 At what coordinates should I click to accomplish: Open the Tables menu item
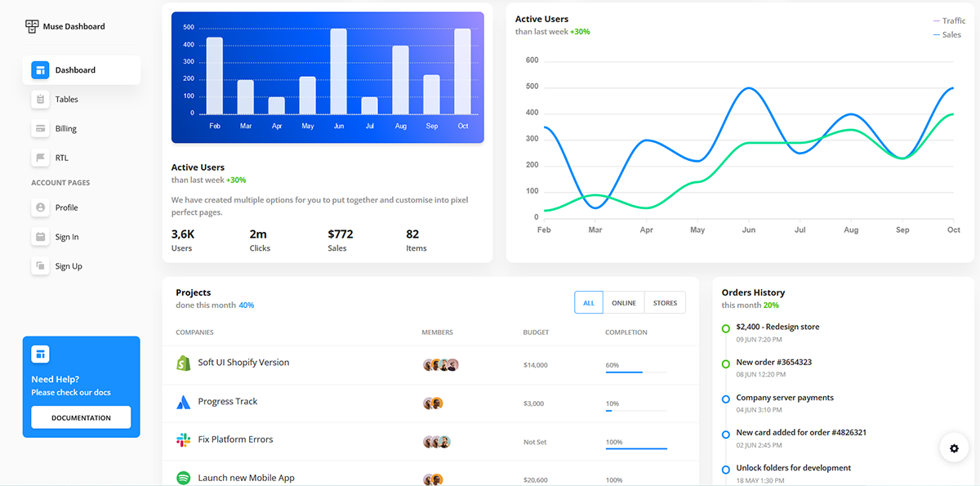pos(82,100)
